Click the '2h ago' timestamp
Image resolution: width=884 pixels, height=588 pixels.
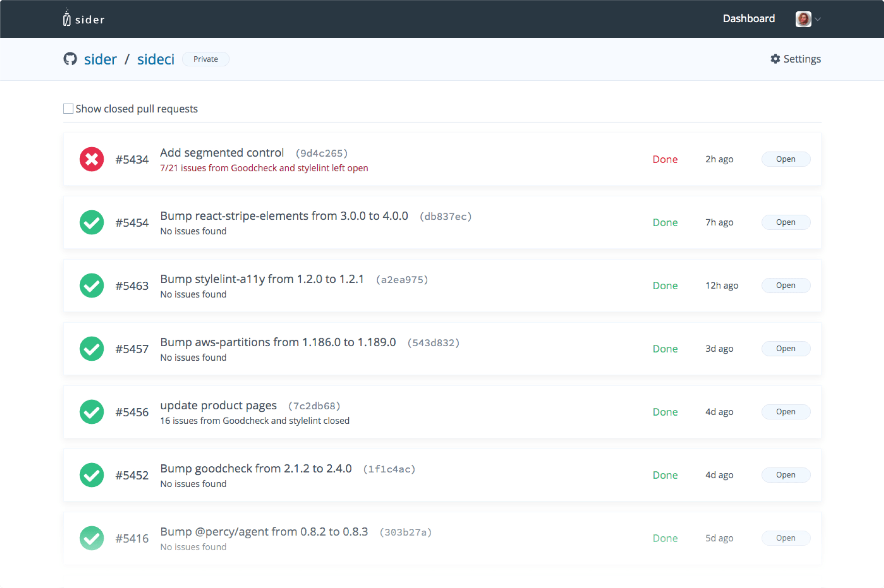coord(719,159)
